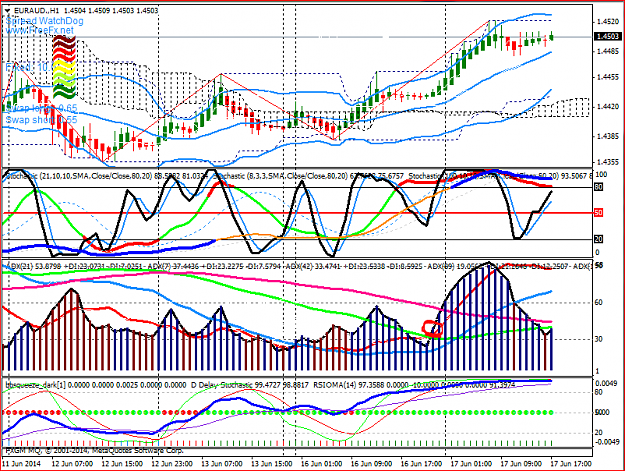Click the stochastic 80 level label

pos(599,187)
